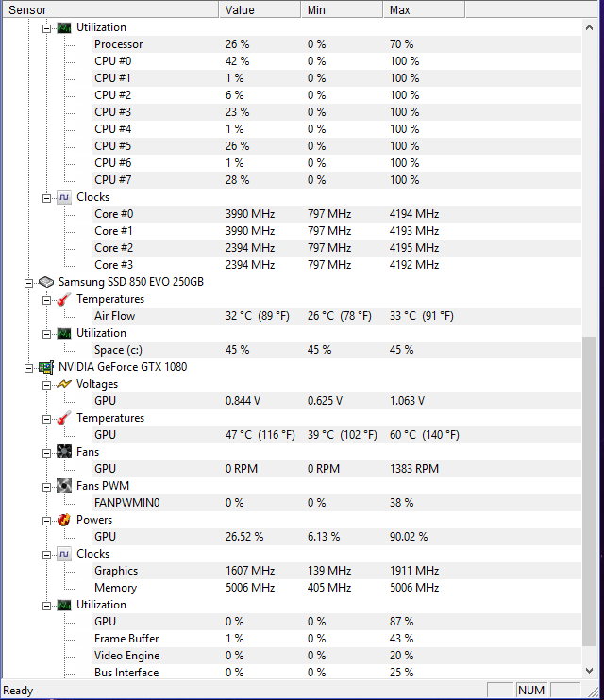Click the vertical scrollbar thumb
The height and width of the screenshot is (700, 604).
pos(589,492)
